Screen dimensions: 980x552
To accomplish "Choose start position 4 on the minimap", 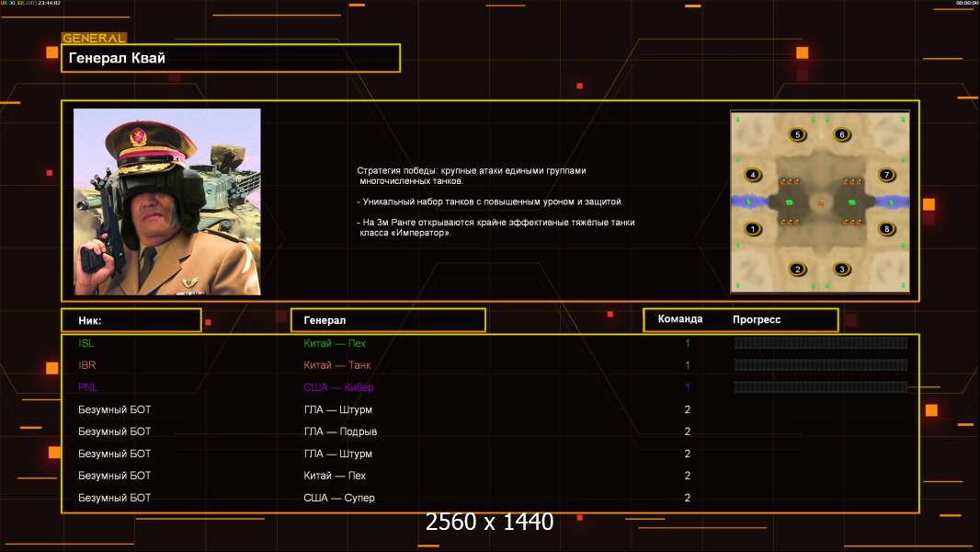I will pos(753,175).
